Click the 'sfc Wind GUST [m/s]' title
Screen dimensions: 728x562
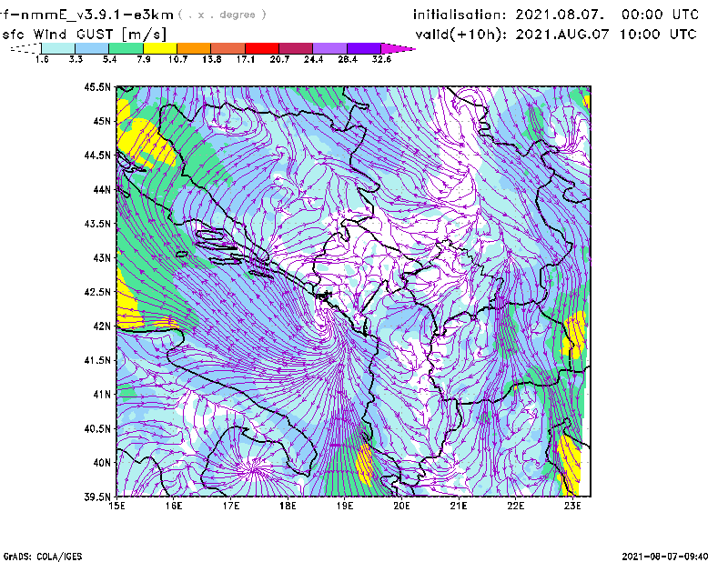point(84,35)
